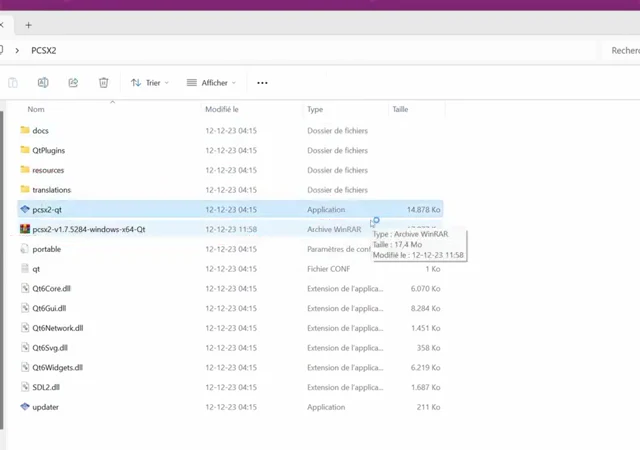Sort by the Nom column header
Screen dimensions: 640x450
[36, 109]
